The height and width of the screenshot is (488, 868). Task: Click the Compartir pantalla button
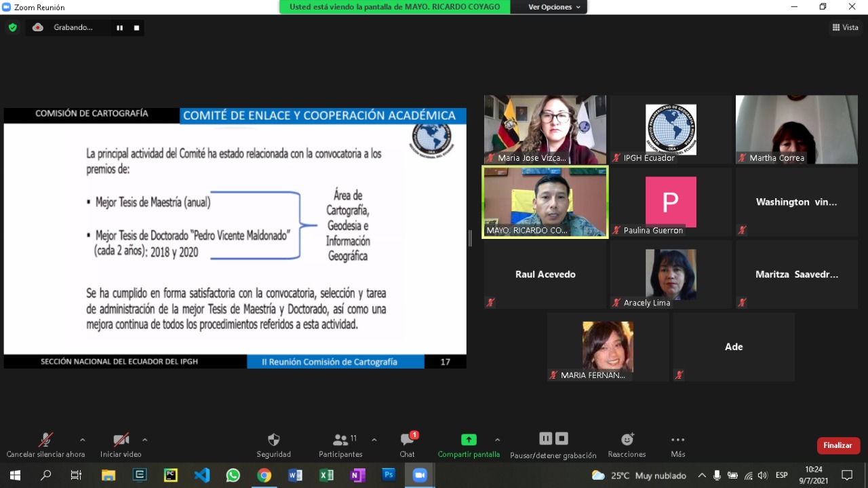pyautogui.click(x=469, y=445)
